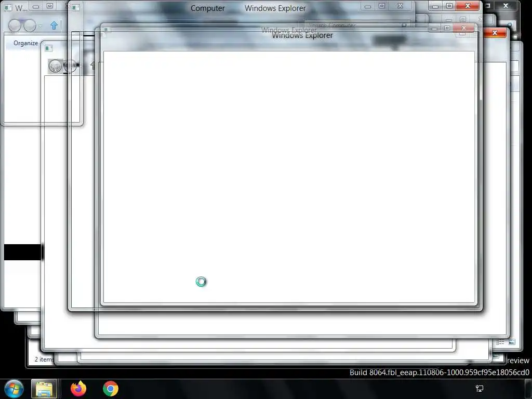Click the title icon of the small window below Organize

click(x=48, y=48)
